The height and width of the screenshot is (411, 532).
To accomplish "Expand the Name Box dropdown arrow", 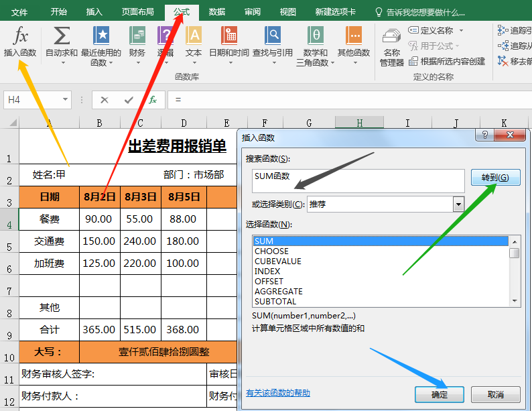I will (65, 100).
